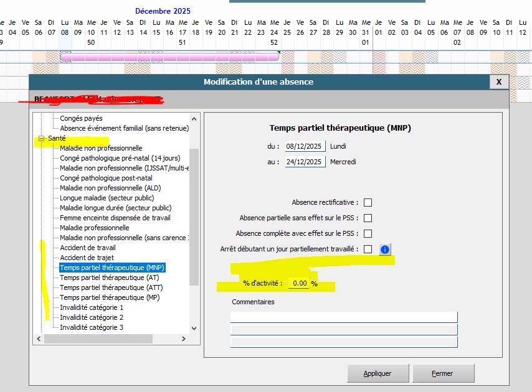Screen dimensions: 532x392
Task: Click the Me 31 day column header
Action: coord(366,32)
